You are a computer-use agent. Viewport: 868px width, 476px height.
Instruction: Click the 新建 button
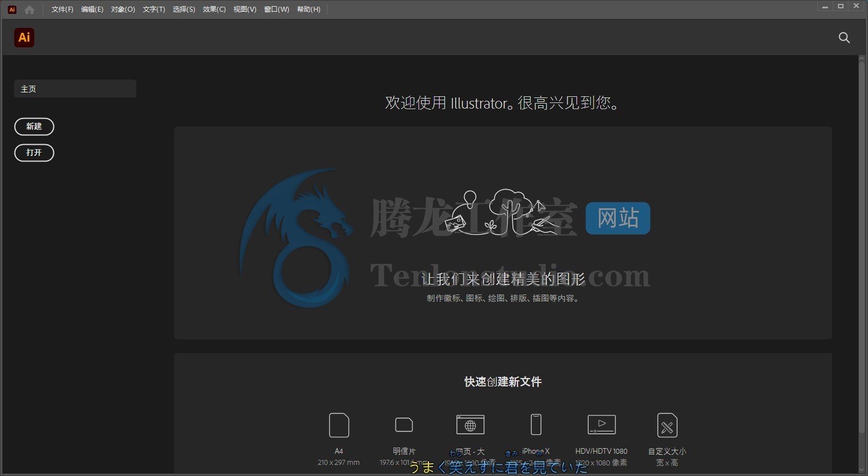click(x=34, y=126)
